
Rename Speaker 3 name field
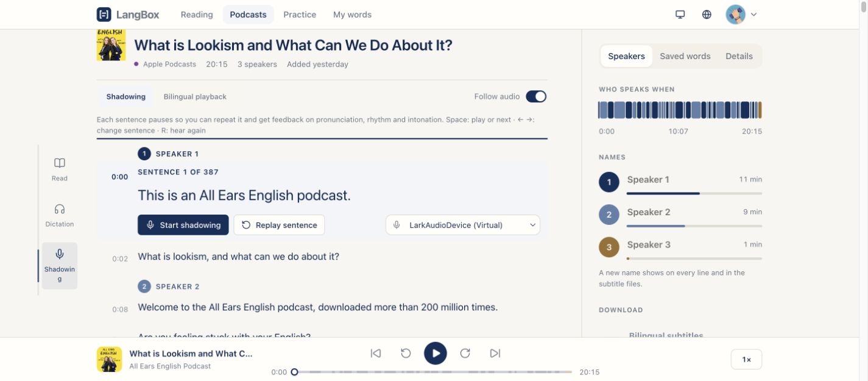click(x=649, y=244)
